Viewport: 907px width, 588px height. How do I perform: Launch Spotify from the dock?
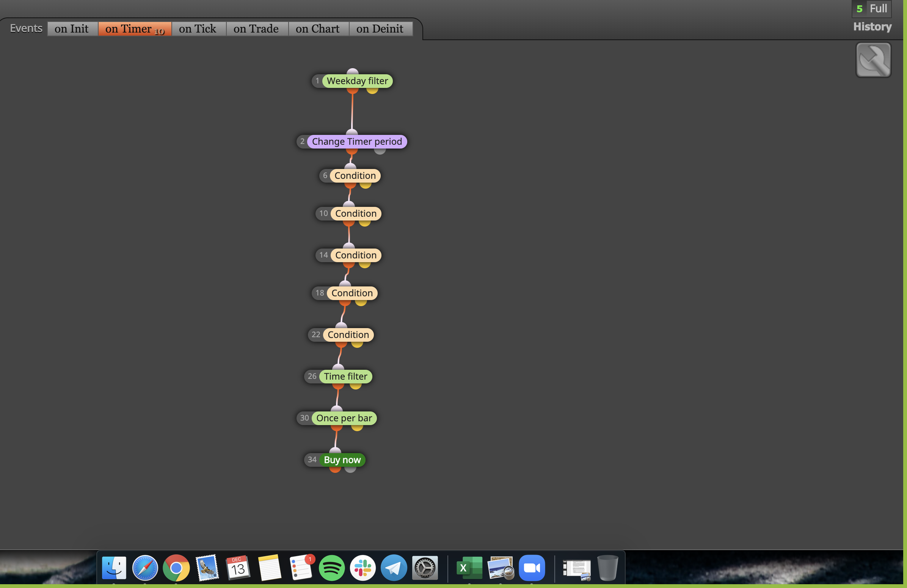pyautogui.click(x=331, y=568)
